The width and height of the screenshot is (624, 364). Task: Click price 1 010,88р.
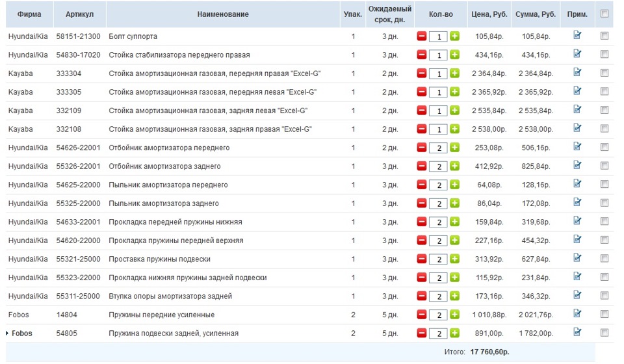489,315
